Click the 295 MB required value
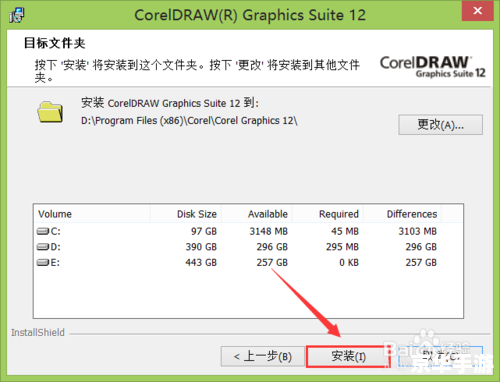The image size is (500, 382). click(x=342, y=247)
